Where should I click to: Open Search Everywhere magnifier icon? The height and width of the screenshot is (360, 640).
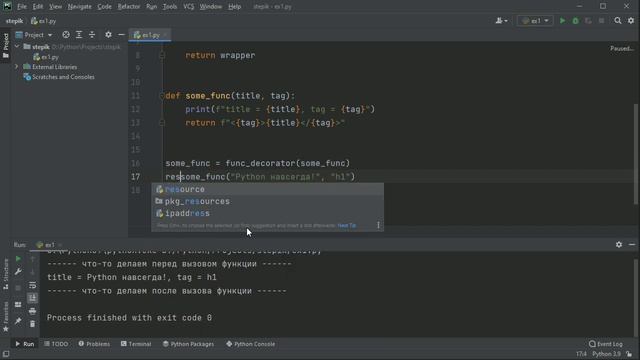click(x=618, y=21)
